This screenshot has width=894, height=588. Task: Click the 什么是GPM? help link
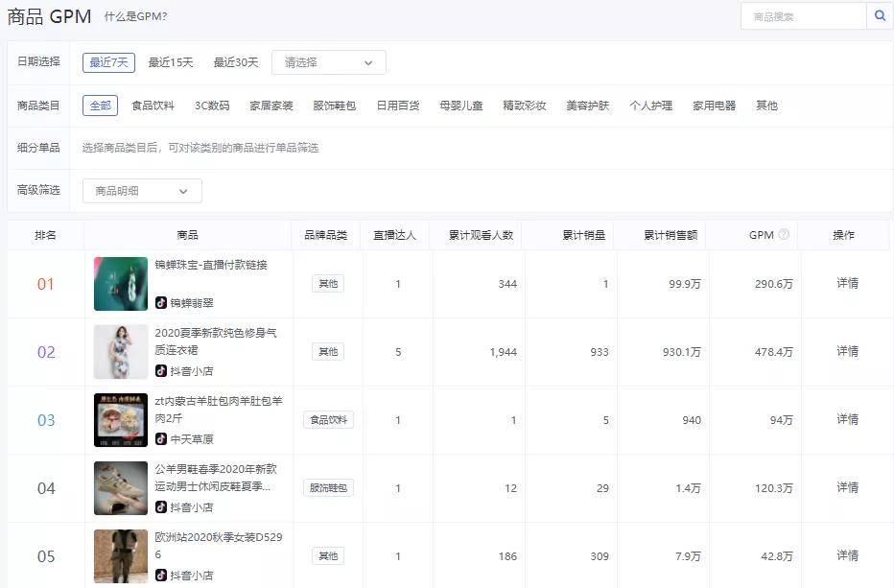click(135, 16)
